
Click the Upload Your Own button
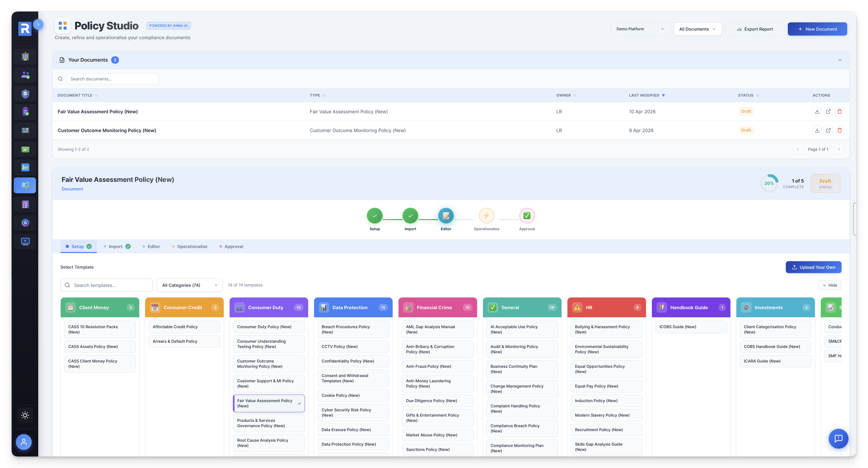point(813,267)
